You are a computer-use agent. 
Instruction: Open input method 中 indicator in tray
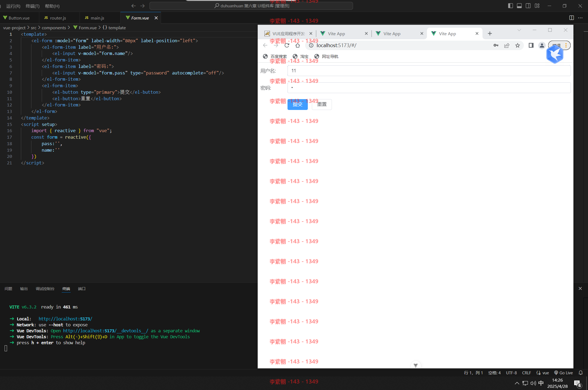coord(541,383)
